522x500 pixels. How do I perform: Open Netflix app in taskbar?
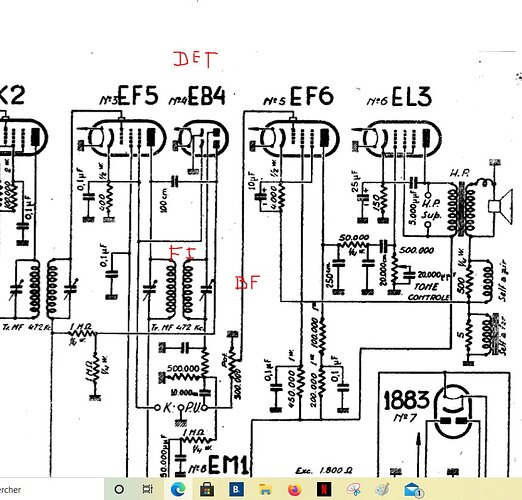click(x=323, y=489)
